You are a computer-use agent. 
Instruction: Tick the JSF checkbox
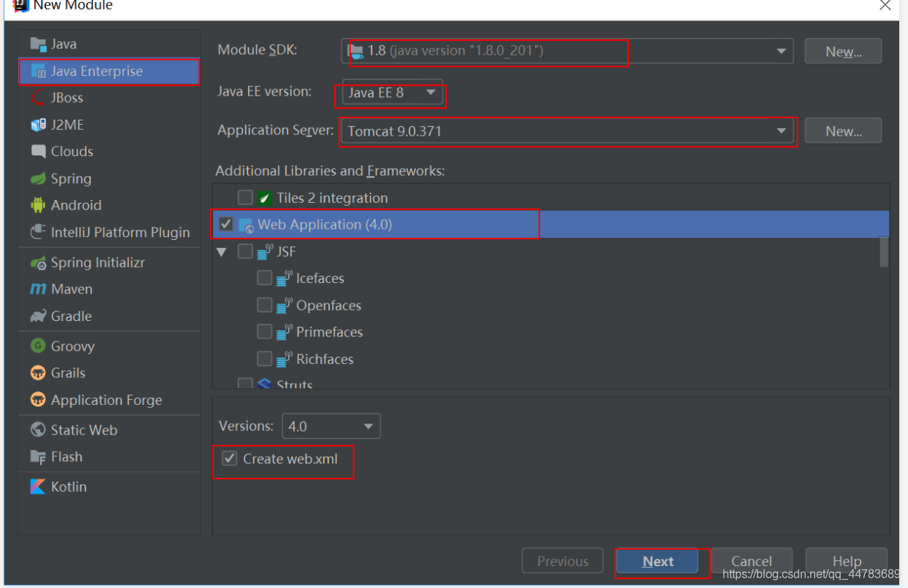click(x=245, y=252)
